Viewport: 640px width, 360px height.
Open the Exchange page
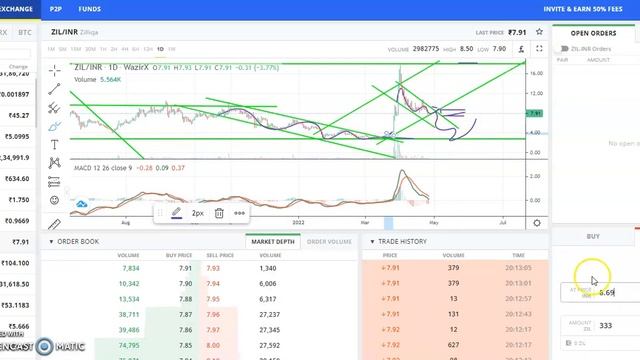tap(16, 9)
